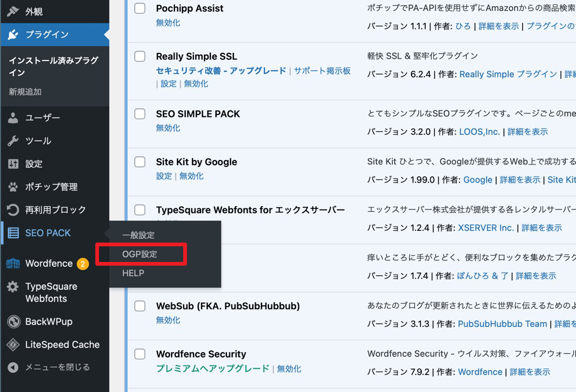Click the Wordfence fence icon
This screenshot has width=576, height=392.
tap(13, 264)
